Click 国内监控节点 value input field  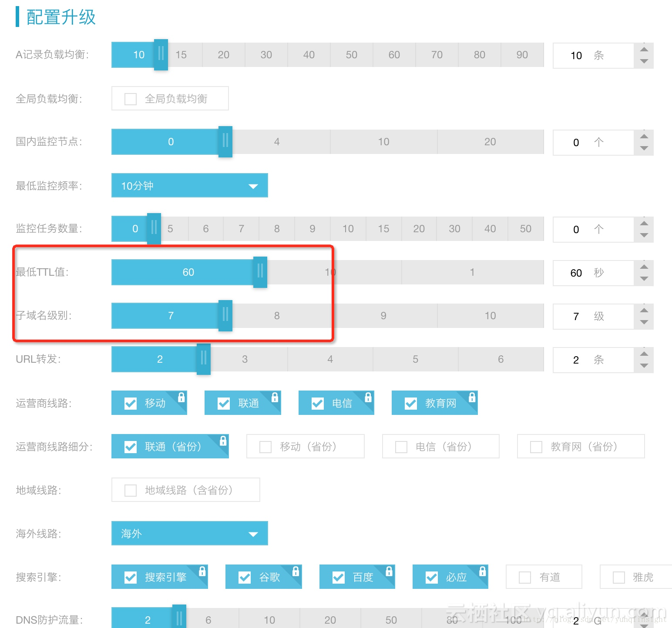pos(593,142)
